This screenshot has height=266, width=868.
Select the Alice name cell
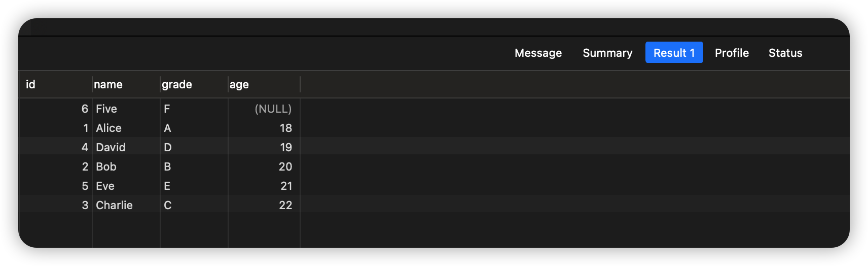coord(108,128)
